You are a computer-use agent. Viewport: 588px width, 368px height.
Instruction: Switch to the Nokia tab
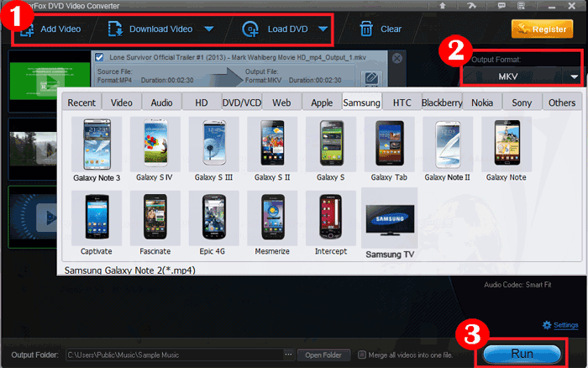pos(482,103)
